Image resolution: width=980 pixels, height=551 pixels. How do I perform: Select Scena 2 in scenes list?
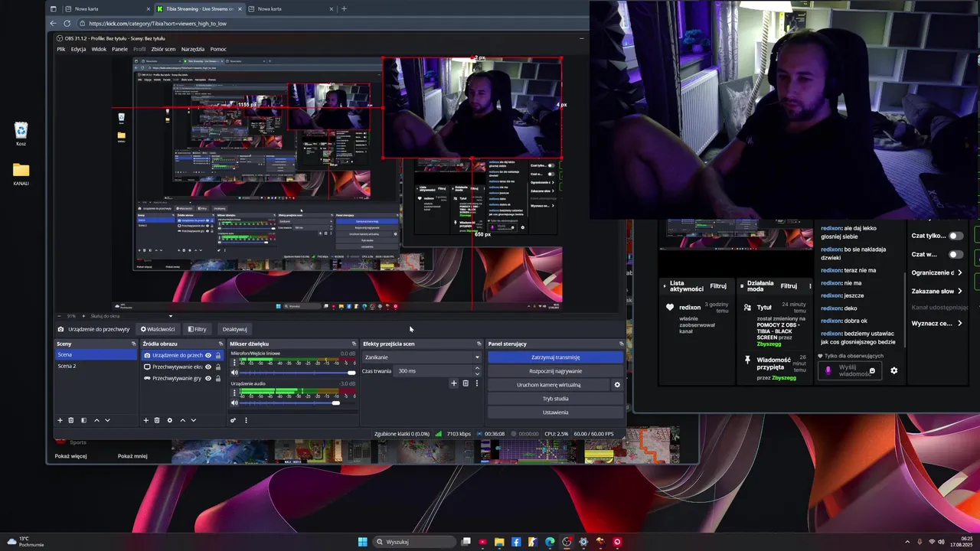pos(96,366)
